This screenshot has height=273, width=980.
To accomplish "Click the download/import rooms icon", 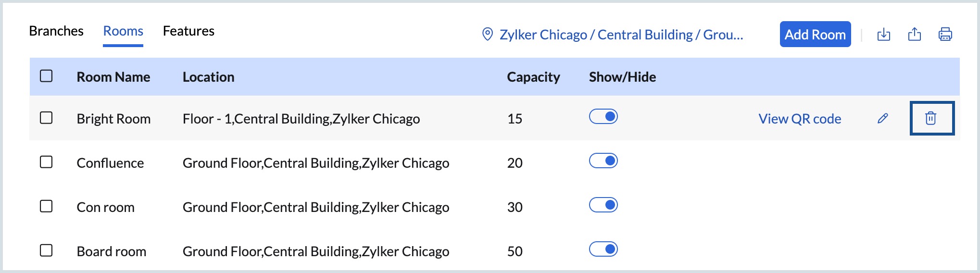I will click(884, 35).
